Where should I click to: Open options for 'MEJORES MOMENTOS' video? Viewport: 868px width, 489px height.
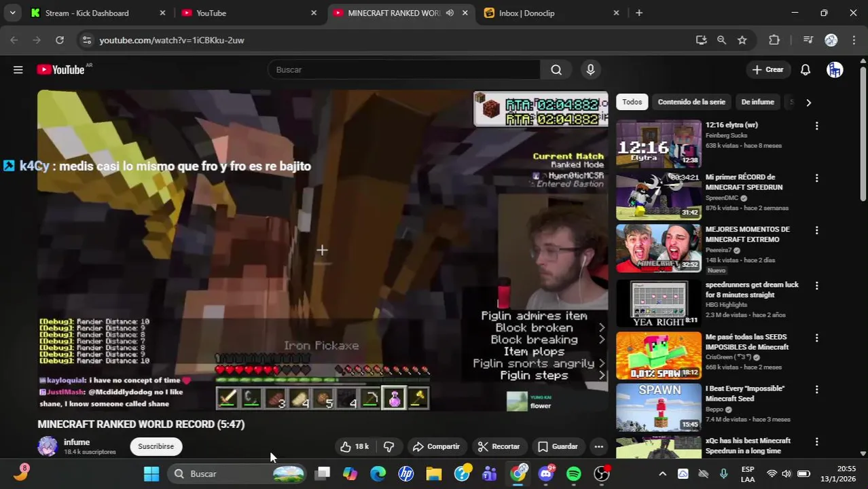coord(816,230)
